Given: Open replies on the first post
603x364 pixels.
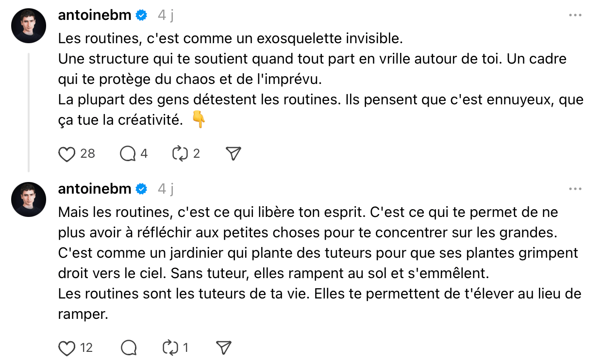Looking at the screenshot, I should [128, 154].
